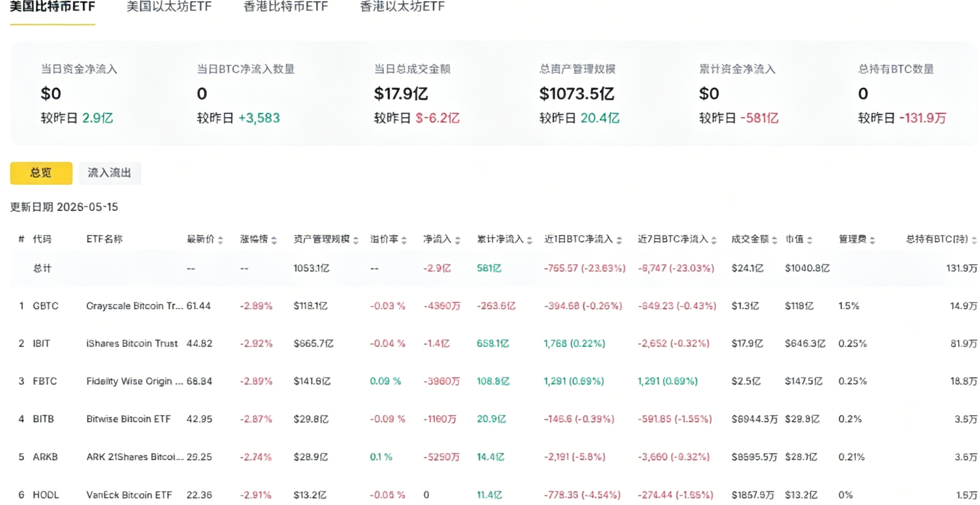Click the 61.44 GBTC price cell
The image size is (980, 505).
click(x=199, y=306)
